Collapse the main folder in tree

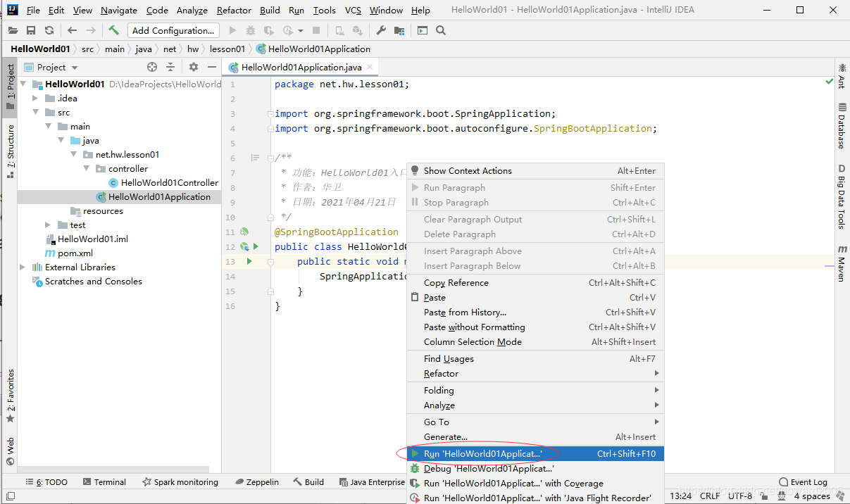coord(49,126)
